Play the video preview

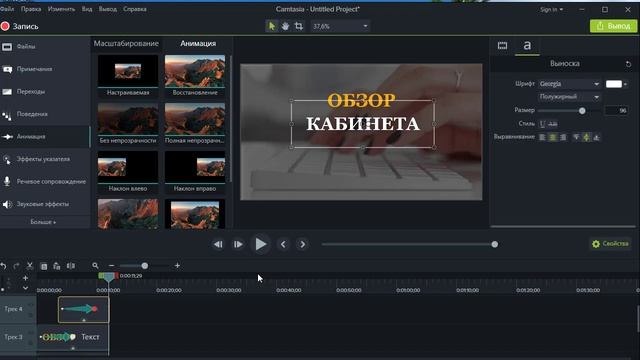pyautogui.click(x=260, y=244)
